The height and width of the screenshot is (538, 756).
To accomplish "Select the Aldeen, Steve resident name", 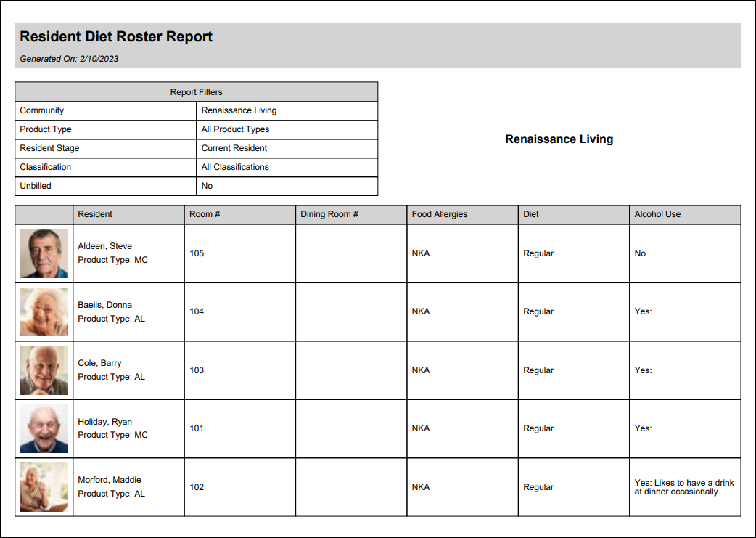I will point(104,246).
